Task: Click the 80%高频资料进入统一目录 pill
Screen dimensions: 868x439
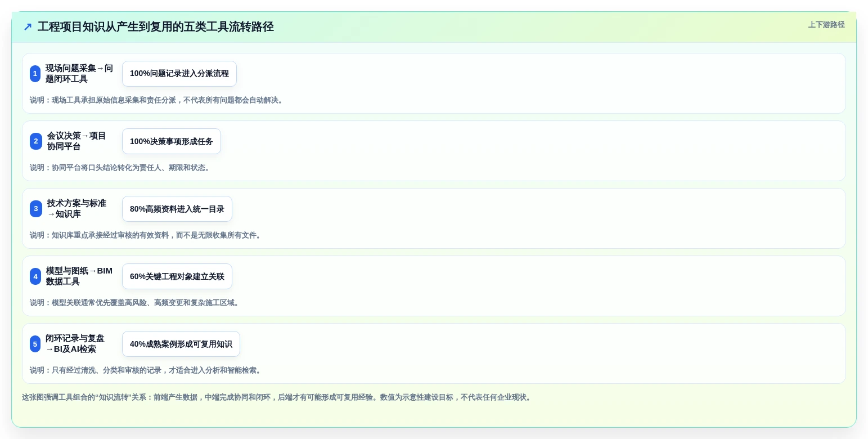Action: click(177, 209)
